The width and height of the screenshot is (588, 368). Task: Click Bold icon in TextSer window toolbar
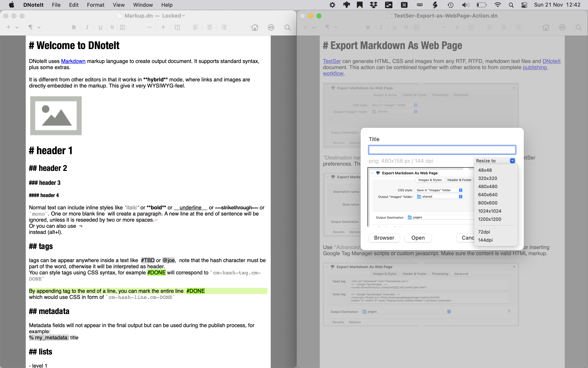(x=368, y=27)
